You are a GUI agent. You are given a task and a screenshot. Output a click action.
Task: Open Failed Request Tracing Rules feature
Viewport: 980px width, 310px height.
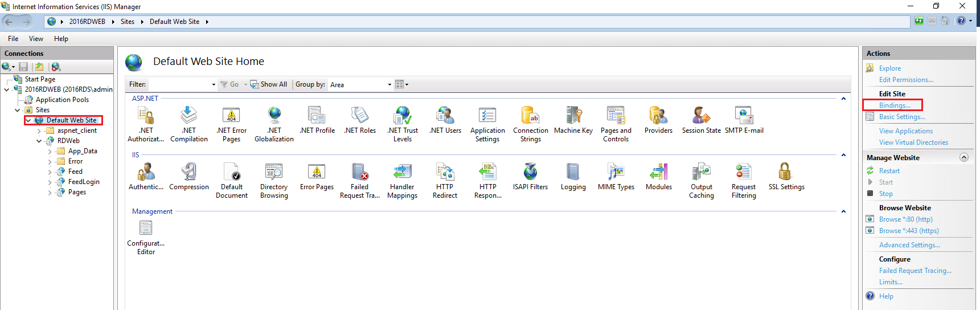[x=360, y=181]
